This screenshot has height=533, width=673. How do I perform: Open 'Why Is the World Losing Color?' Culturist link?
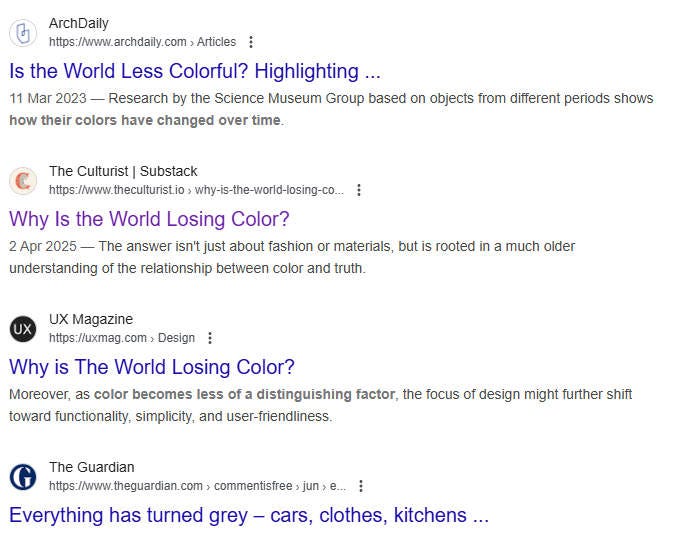tap(149, 219)
